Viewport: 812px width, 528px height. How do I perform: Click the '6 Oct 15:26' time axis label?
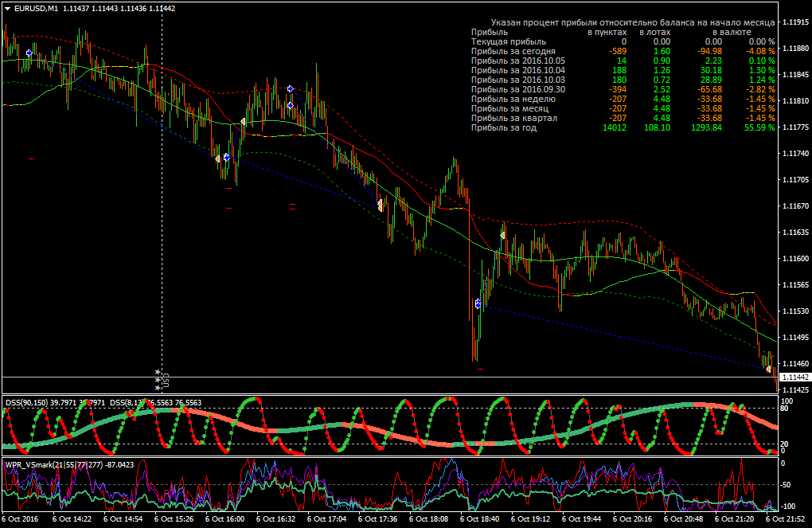tap(174, 518)
